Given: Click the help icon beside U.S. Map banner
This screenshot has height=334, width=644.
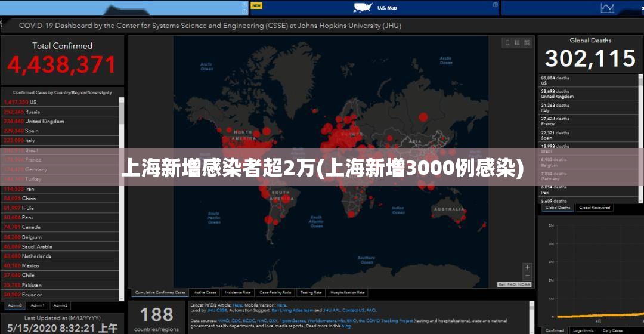Looking at the screenshot, I should [x=496, y=5].
